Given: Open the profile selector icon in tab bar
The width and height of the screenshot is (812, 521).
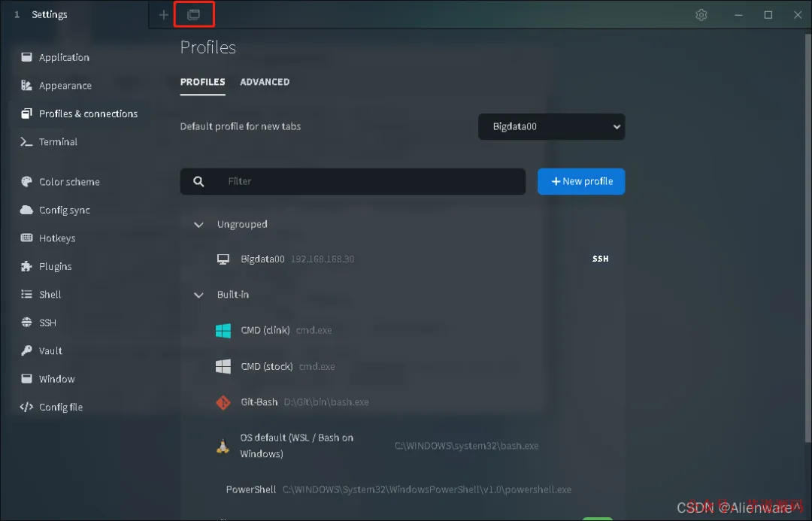Looking at the screenshot, I should [x=194, y=14].
